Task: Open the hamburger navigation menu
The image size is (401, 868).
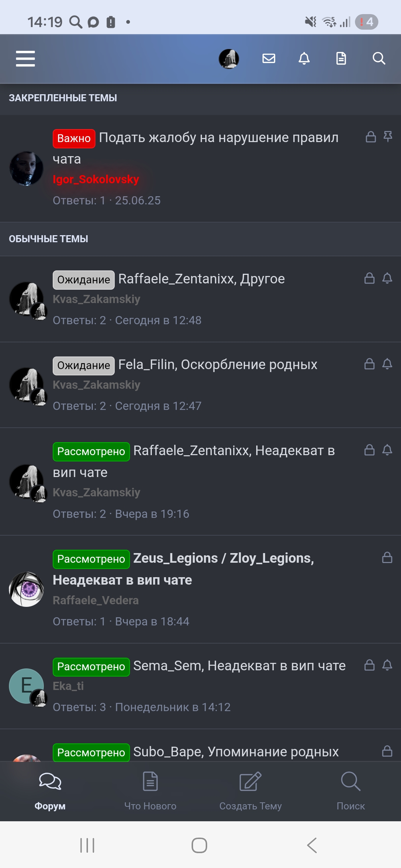Action: [25, 59]
